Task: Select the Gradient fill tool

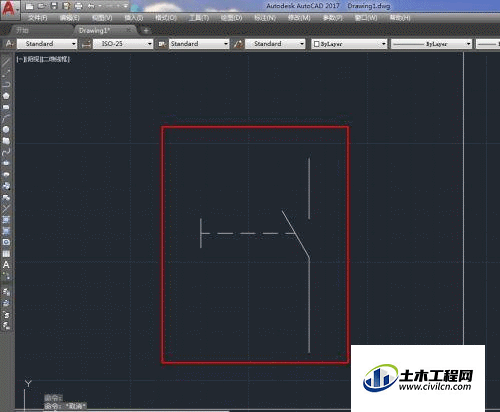Action: coord(6,231)
